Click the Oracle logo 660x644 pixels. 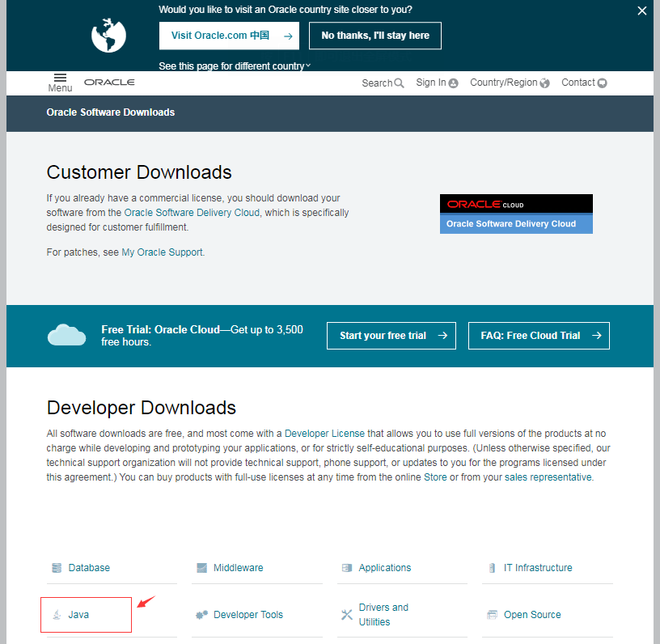pos(109,82)
